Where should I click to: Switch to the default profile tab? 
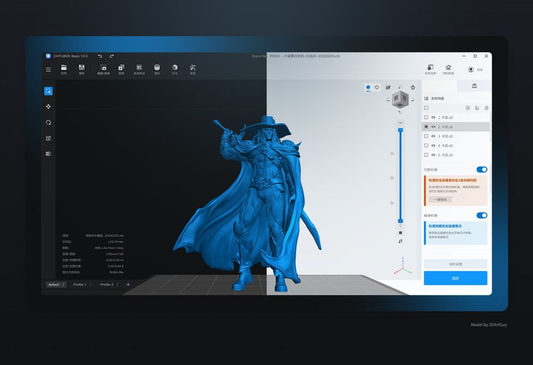click(x=56, y=284)
